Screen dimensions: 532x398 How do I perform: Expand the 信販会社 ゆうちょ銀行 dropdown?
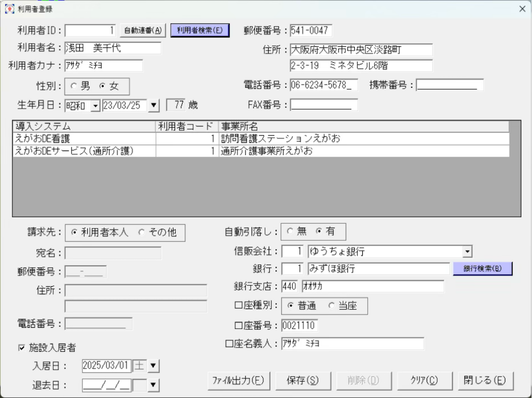click(467, 251)
